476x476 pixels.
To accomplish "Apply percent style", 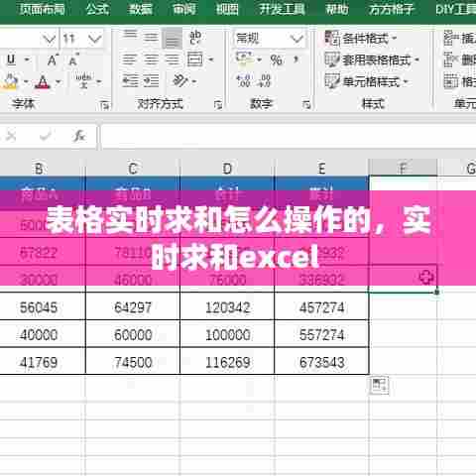I will (x=277, y=59).
